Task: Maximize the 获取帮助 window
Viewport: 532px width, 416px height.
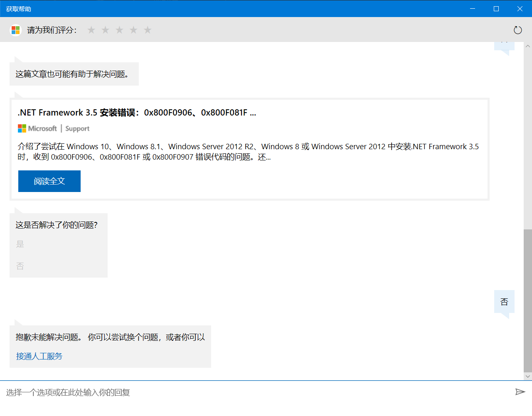Action: 496,9
